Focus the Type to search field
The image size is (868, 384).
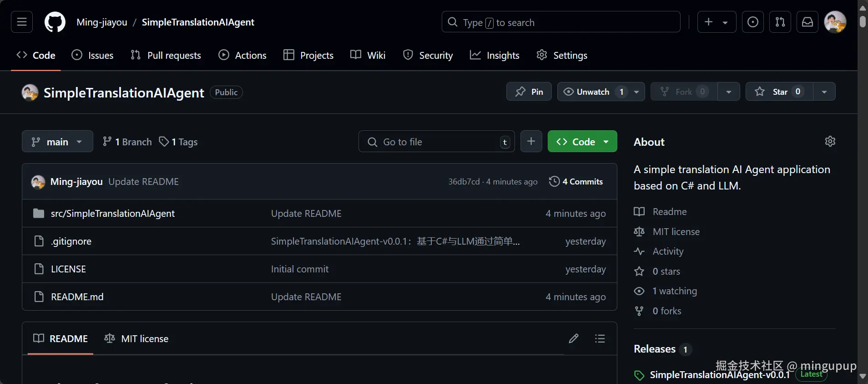tap(561, 22)
